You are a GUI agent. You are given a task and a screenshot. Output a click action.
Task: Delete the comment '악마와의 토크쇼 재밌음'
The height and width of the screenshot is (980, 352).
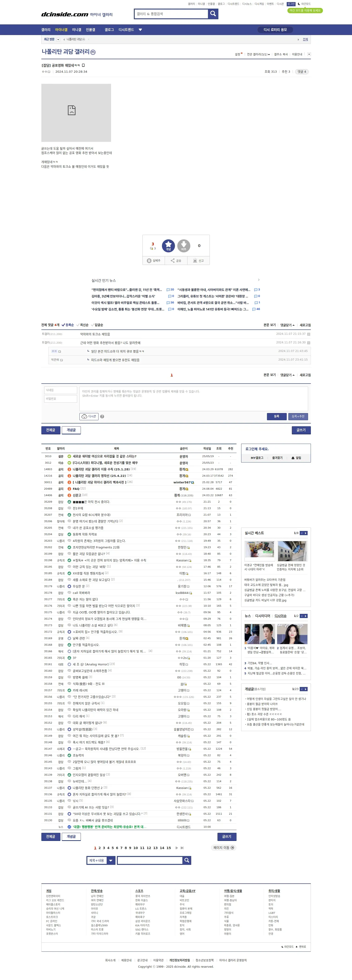(309, 334)
